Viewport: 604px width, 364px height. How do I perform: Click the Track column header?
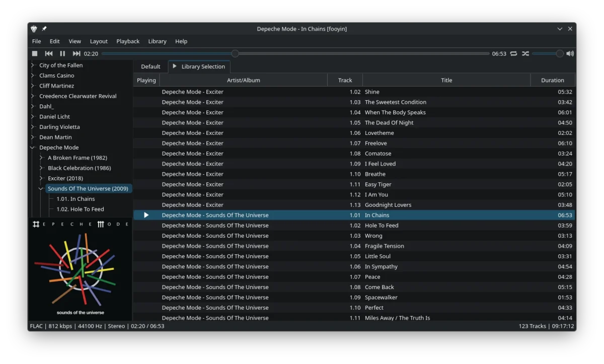(345, 80)
